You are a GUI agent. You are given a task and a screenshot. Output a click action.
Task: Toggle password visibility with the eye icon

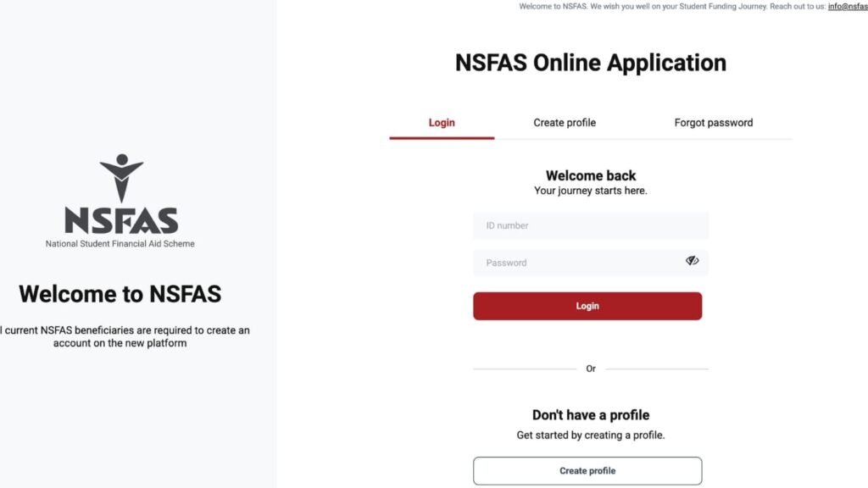coord(692,262)
